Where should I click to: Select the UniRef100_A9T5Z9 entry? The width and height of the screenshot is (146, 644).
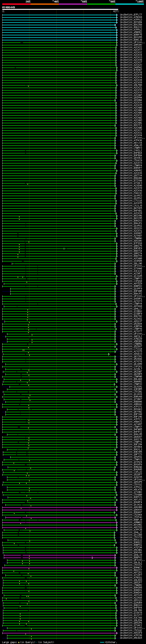131,284
